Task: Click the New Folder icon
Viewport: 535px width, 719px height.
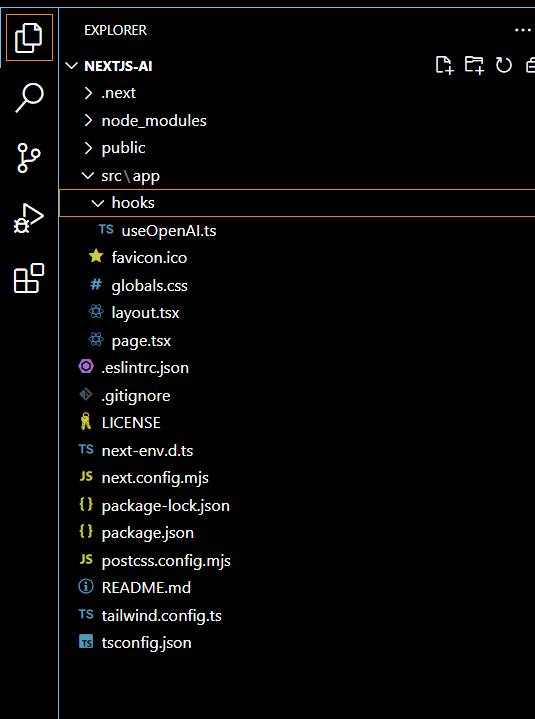Action: point(474,65)
